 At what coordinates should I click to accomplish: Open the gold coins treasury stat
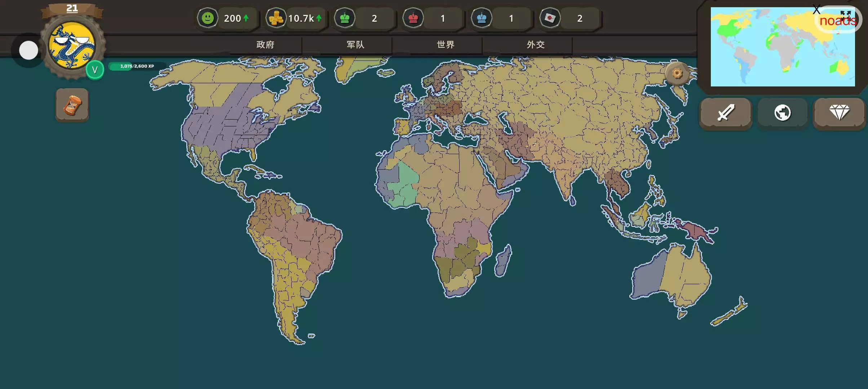click(x=276, y=18)
